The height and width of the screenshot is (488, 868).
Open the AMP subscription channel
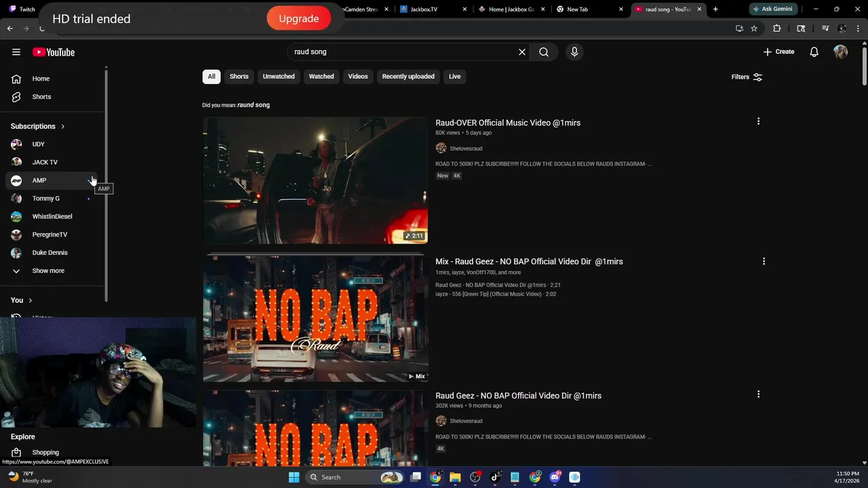pyautogui.click(x=53, y=180)
